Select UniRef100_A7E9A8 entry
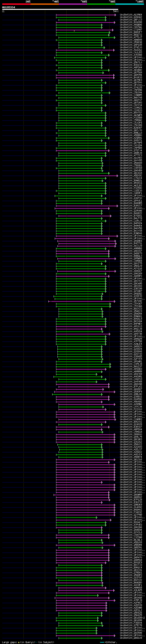Viewport: 146px width, 644px height. pos(131,55)
